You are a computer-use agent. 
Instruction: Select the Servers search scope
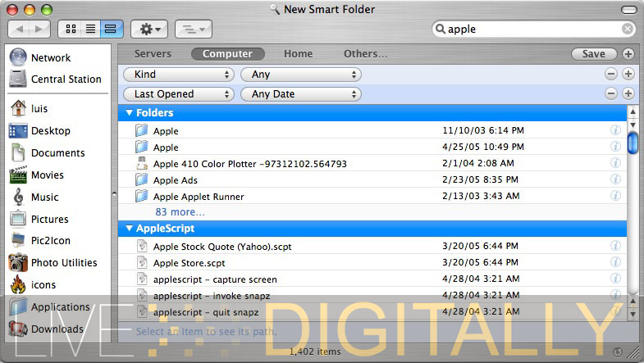(153, 54)
